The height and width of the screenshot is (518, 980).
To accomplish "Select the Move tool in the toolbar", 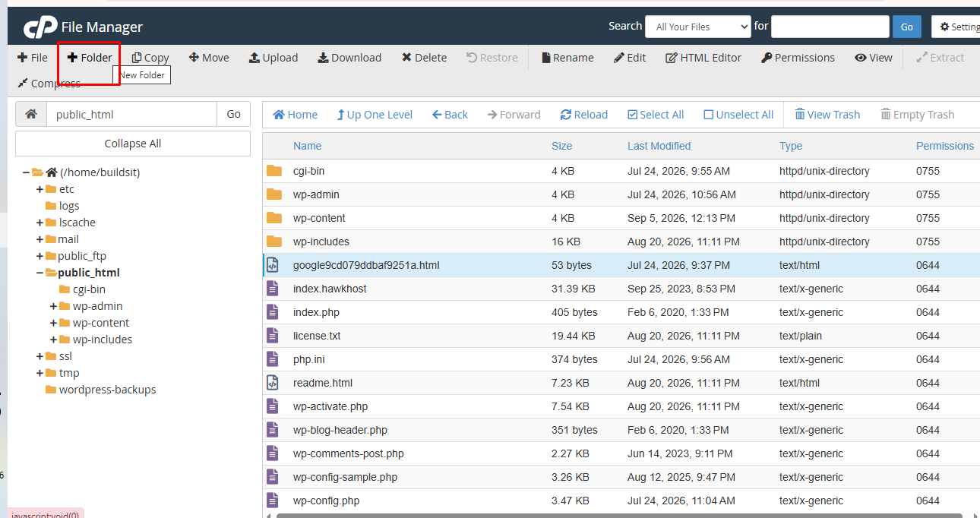I will point(209,58).
